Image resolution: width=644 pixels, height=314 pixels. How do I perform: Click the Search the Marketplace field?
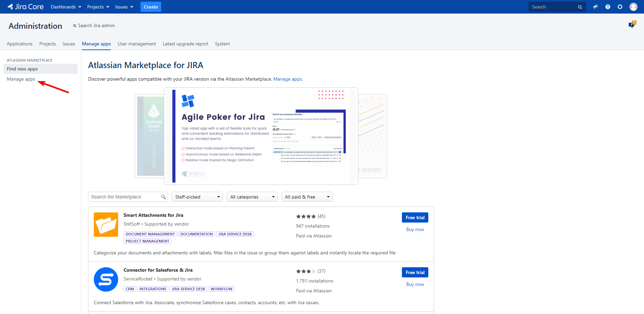125,197
